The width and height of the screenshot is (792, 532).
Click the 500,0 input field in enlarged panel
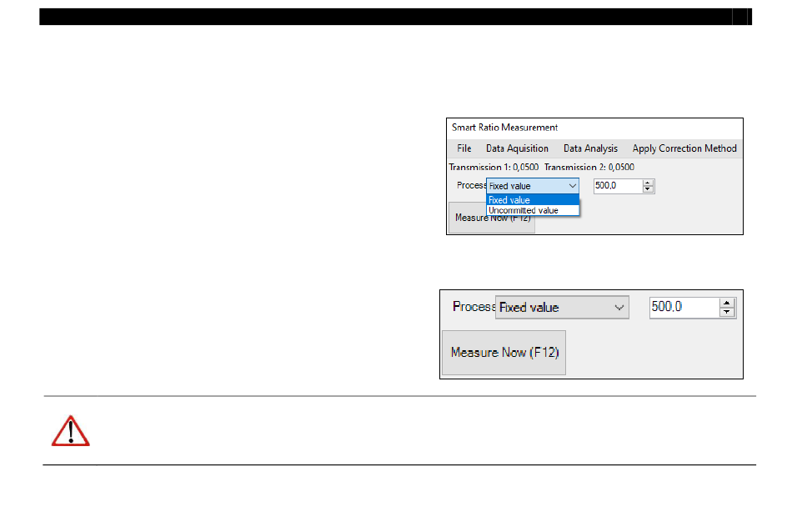683,307
